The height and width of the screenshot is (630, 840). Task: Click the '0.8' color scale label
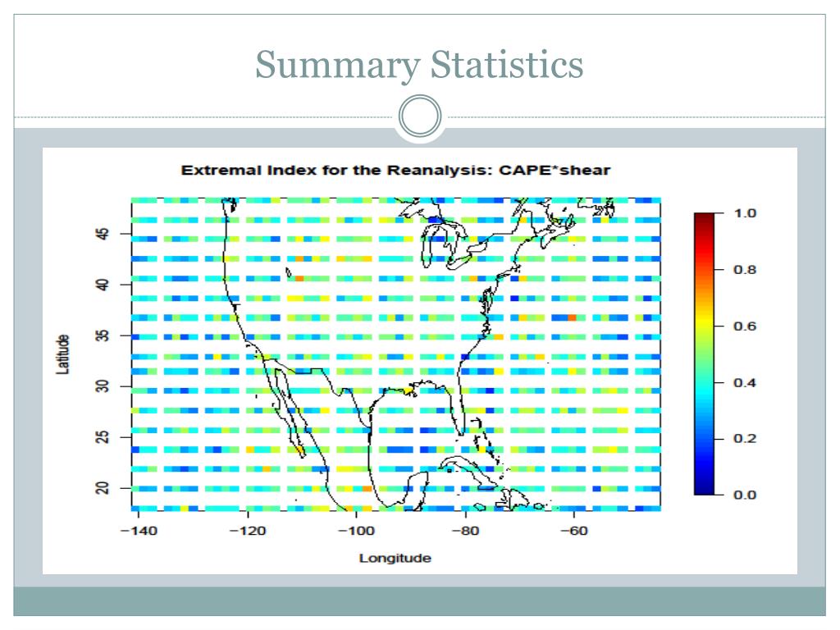tap(745, 269)
